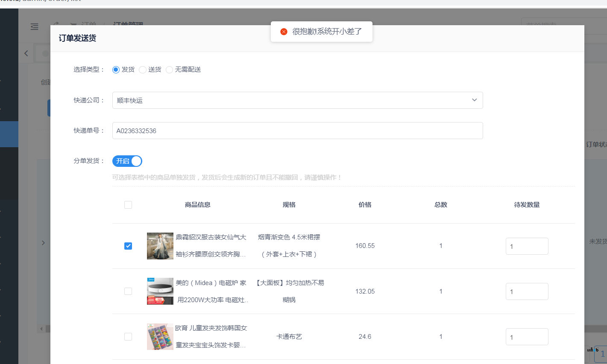
Task: Toggle the 分单发货 switch off
Action: pos(127,161)
